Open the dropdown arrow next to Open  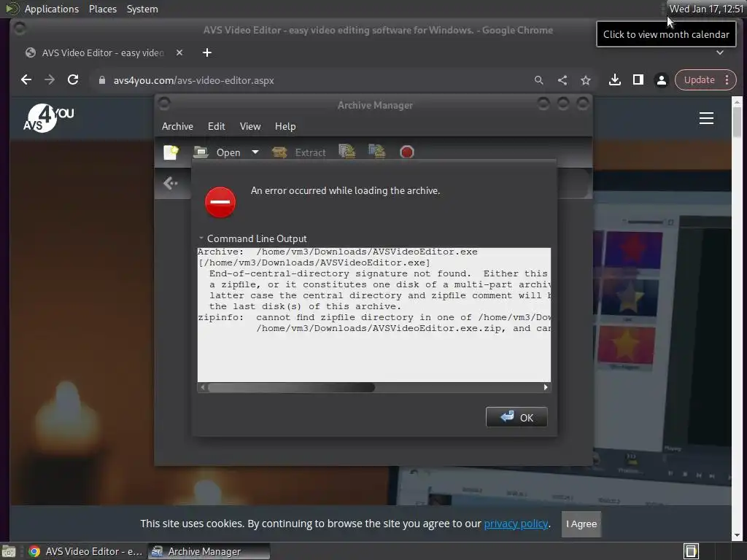point(255,152)
